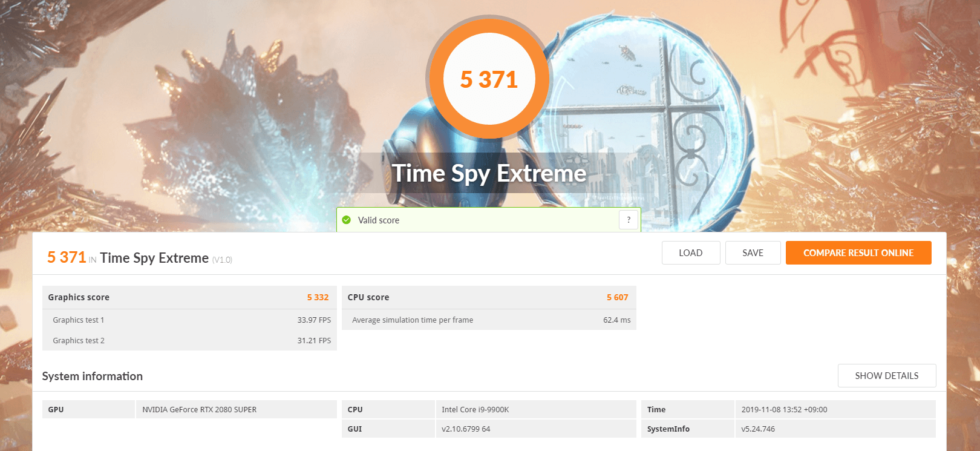The height and width of the screenshot is (451, 980).
Task: Open COMPARE RESULT ONLINE
Action: click(858, 253)
